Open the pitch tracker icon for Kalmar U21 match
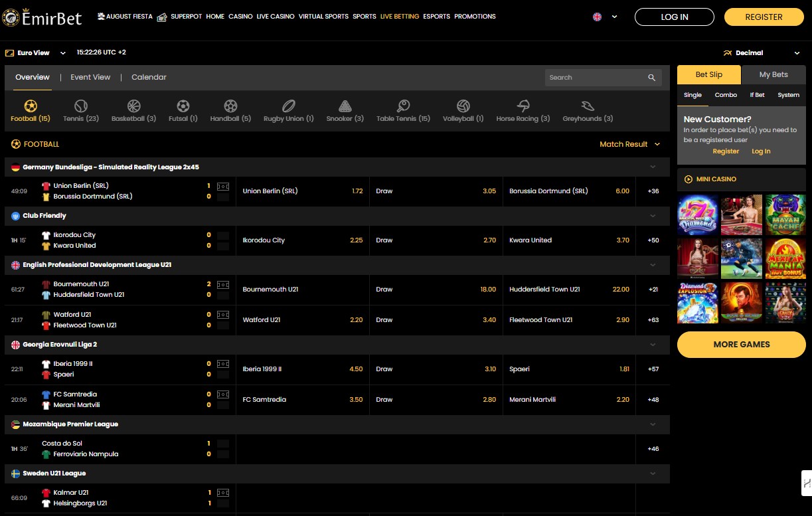The image size is (812, 516). click(x=223, y=493)
